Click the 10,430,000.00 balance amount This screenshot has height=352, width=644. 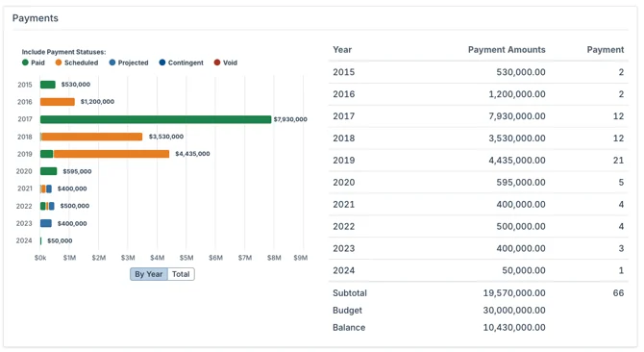(x=514, y=328)
